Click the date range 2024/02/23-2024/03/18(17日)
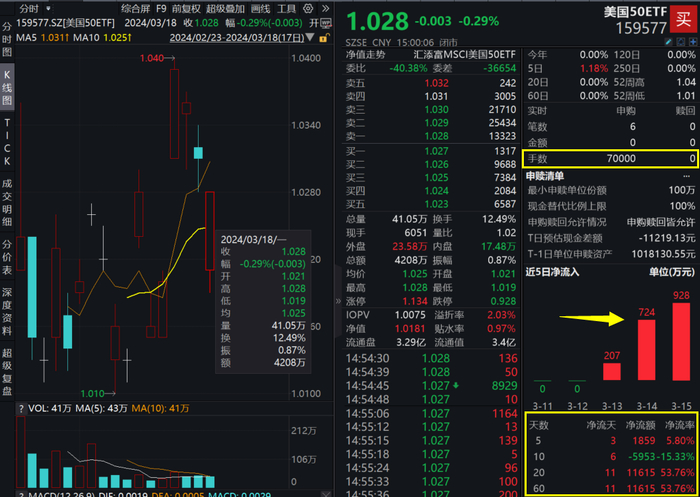Image resolution: width=700 pixels, height=497 pixels. coord(237,38)
